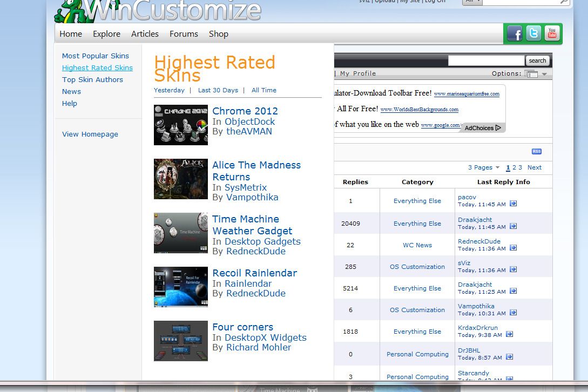Viewport: 588px width, 392px height.
Task: Open the YouTube channel icon
Action: 552,33
